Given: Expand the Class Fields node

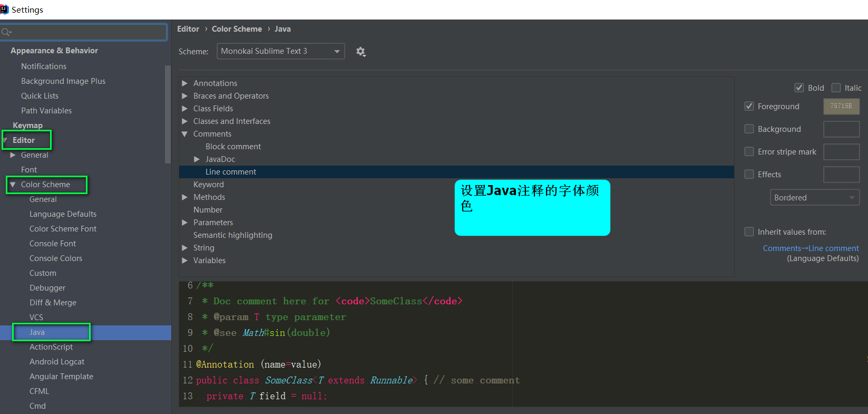Looking at the screenshot, I should click(x=184, y=109).
